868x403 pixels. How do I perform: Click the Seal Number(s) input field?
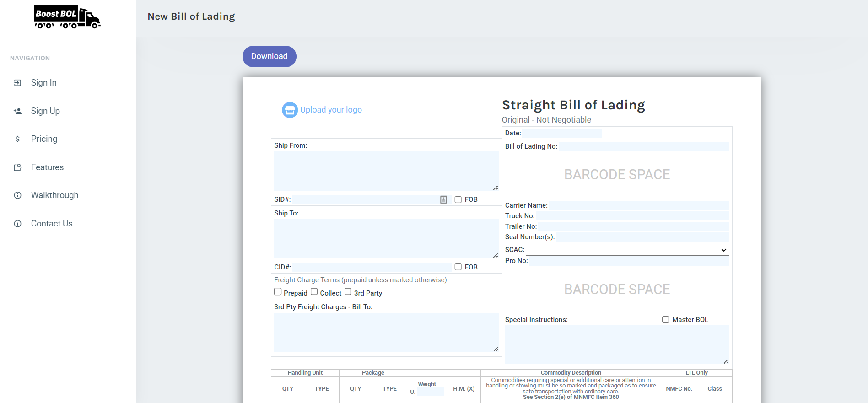[643, 237]
